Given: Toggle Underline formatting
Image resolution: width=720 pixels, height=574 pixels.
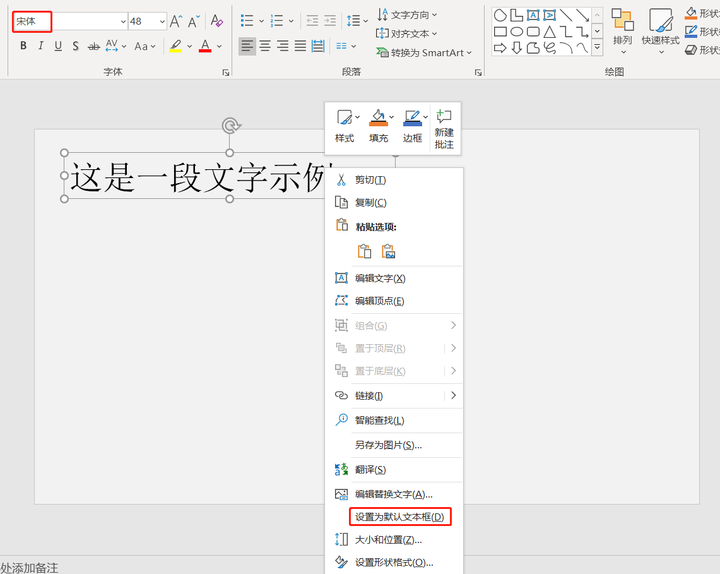Looking at the screenshot, I should 58,46.
